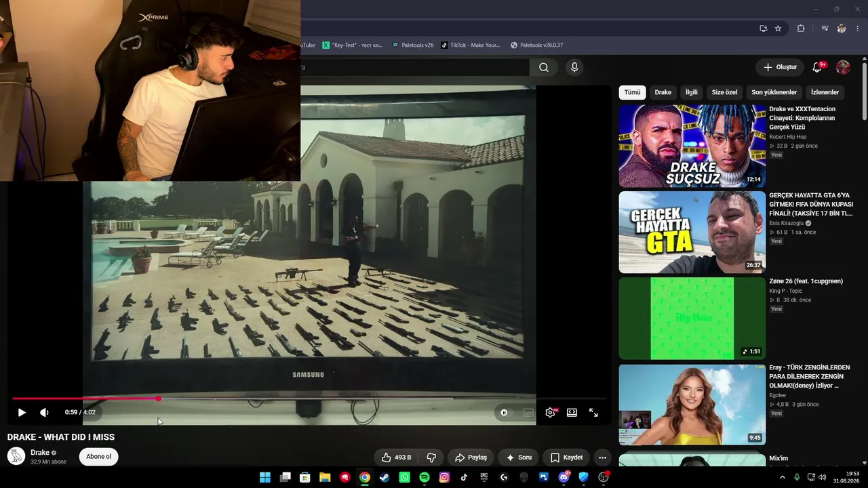The height and width of the screenshot is (488, 868).
Task: Open Instagram from the taskbar
Action: [444, 477]
